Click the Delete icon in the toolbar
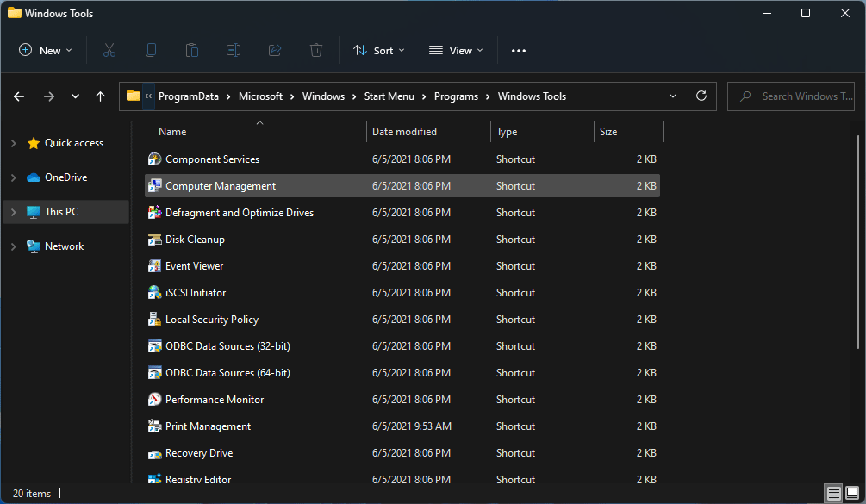 315,50
